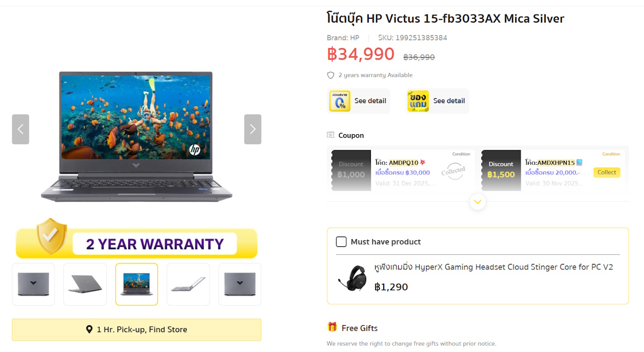The height and width of the screenshot is (352, 644).
Task: Select first thumbnail of laptop lid
Action: 33,284
